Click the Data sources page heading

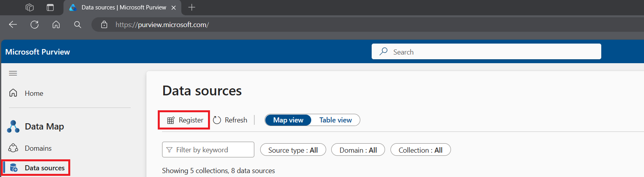202,91
